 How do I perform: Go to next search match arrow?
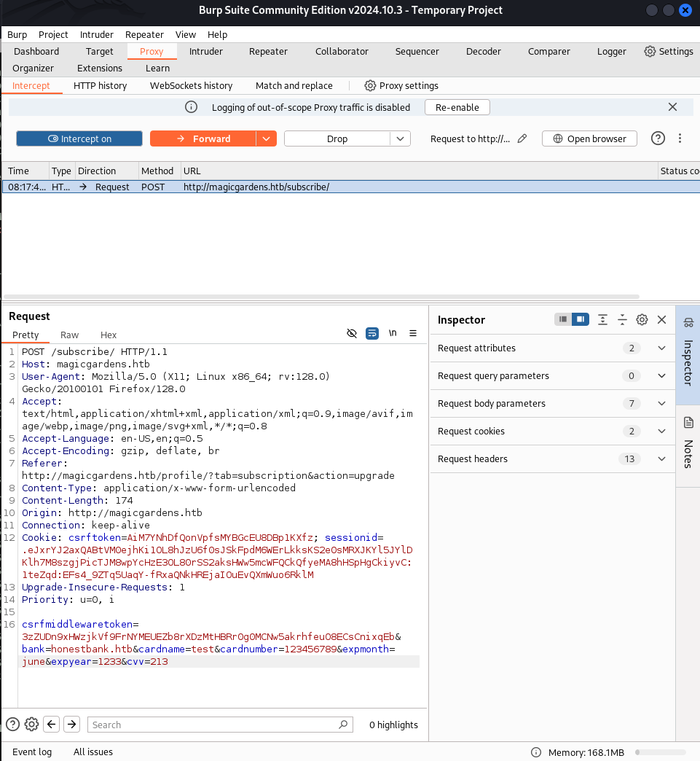click(x=72, y=724)
